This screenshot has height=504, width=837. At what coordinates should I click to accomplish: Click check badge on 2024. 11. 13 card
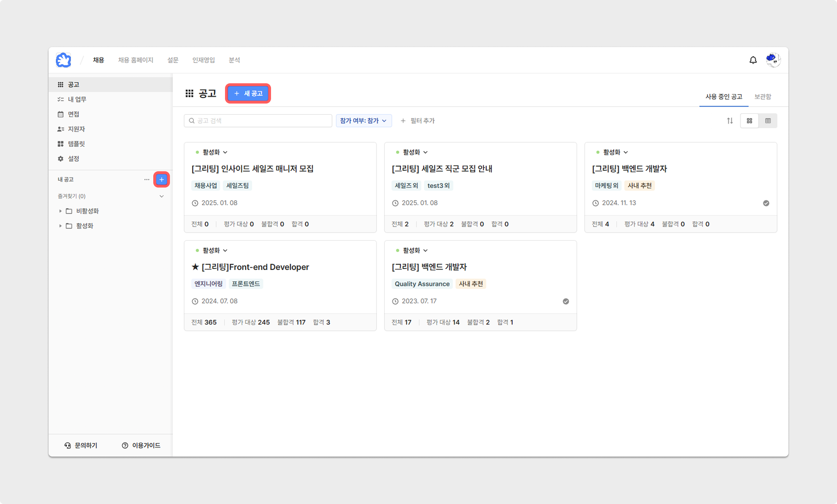point(766,203)
